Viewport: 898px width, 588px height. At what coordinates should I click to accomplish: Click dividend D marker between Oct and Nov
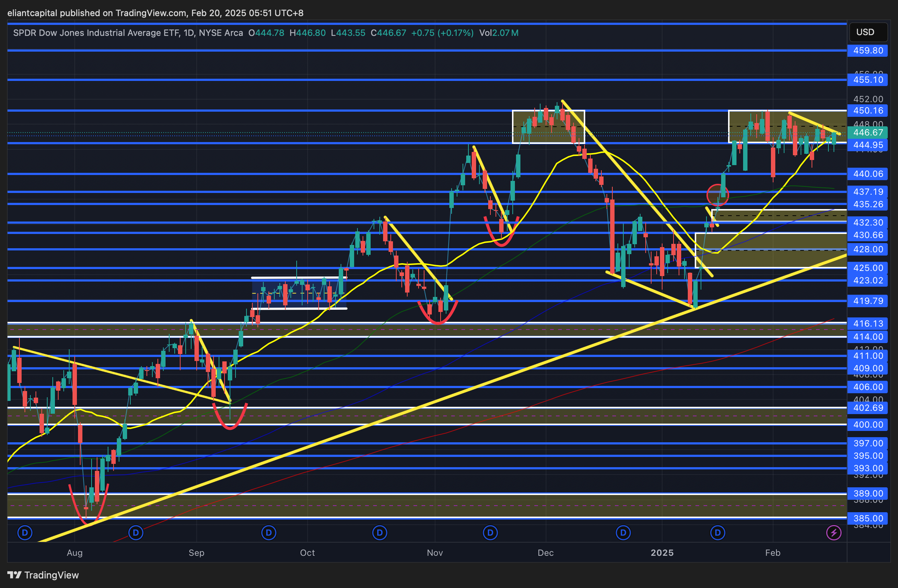379,533
